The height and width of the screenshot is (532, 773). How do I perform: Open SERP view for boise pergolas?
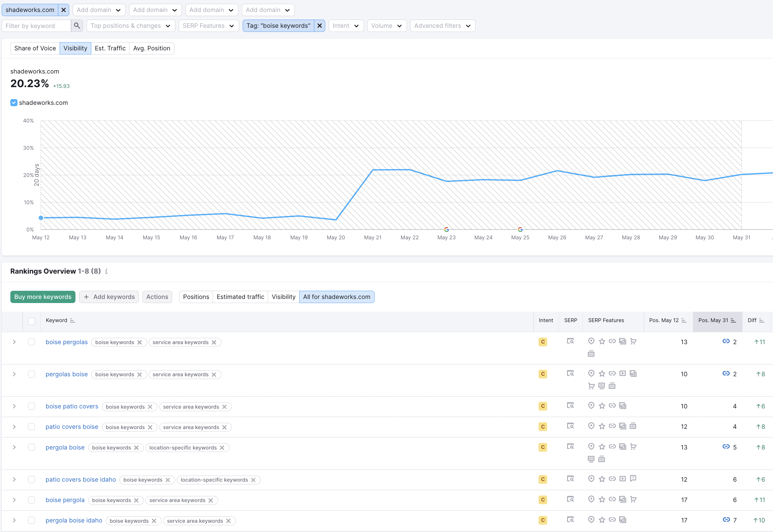coord(570,341)
